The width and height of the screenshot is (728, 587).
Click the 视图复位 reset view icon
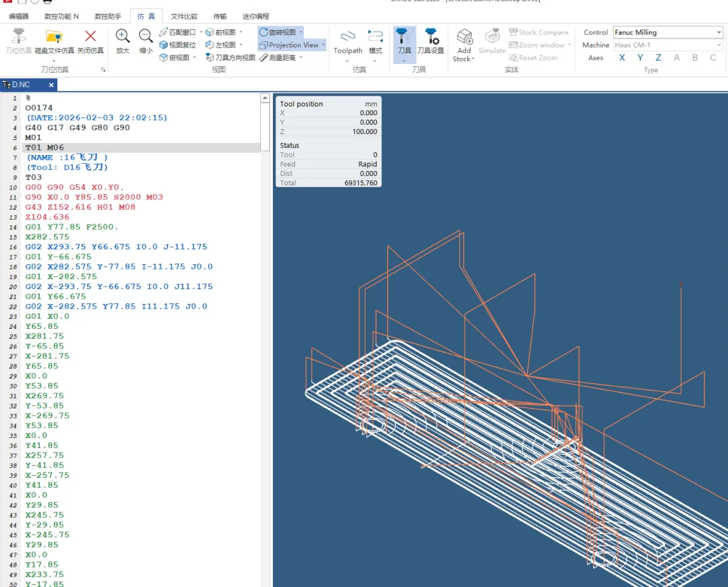click(178, 45)
